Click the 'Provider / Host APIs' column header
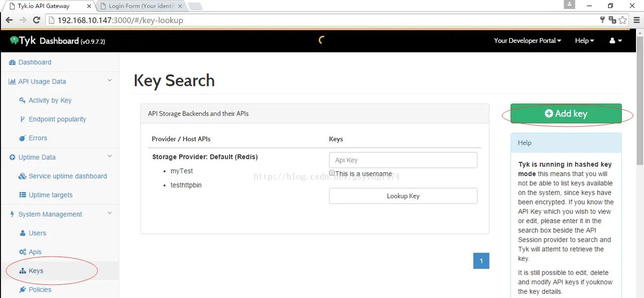This screenshot has width=644, height=298. (181, 139)
